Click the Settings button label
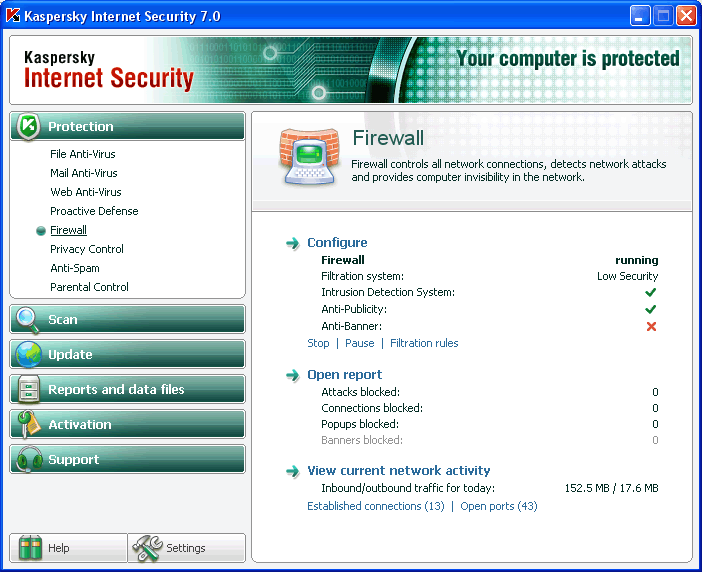Screen dimensions: 704x575 (185, 548)
